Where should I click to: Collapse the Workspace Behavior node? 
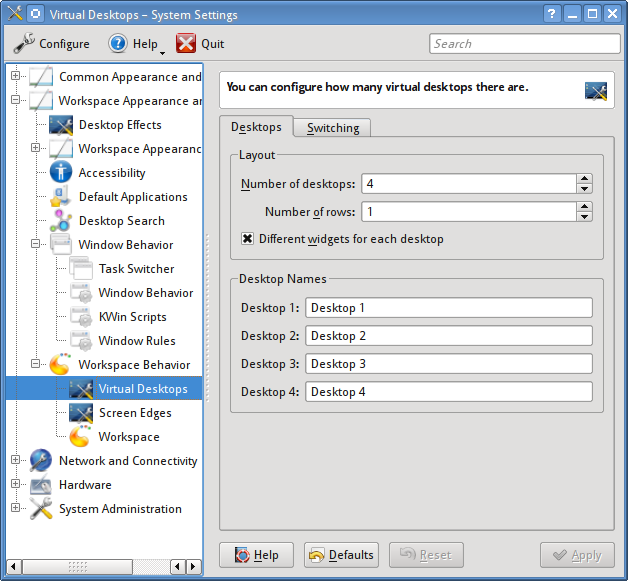click(x=35, y=364)
